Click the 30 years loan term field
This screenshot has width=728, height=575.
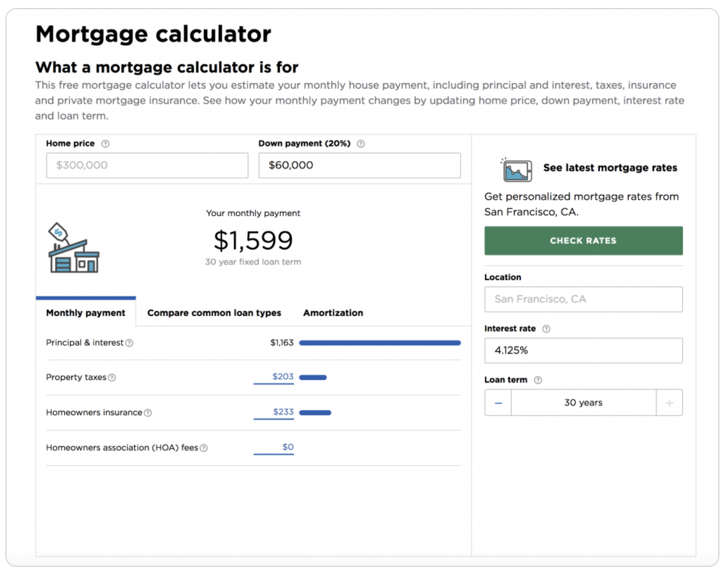(584, 403)
